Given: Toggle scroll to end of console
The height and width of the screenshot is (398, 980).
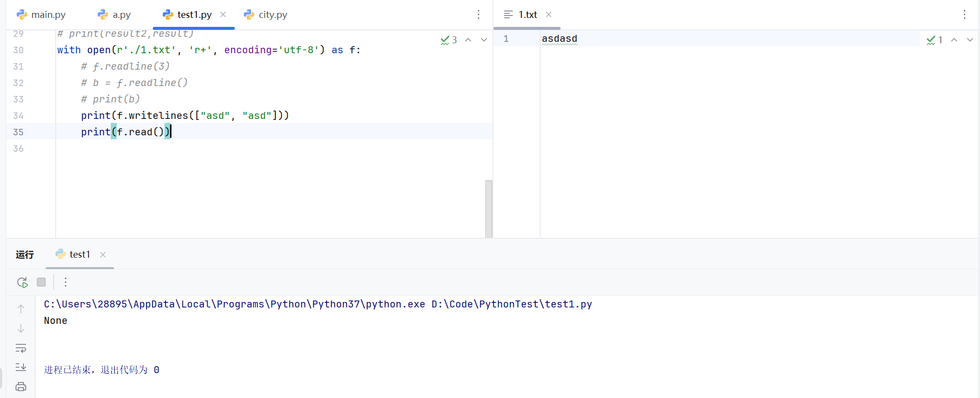Looking at the screenshot, I should (21, 367).
